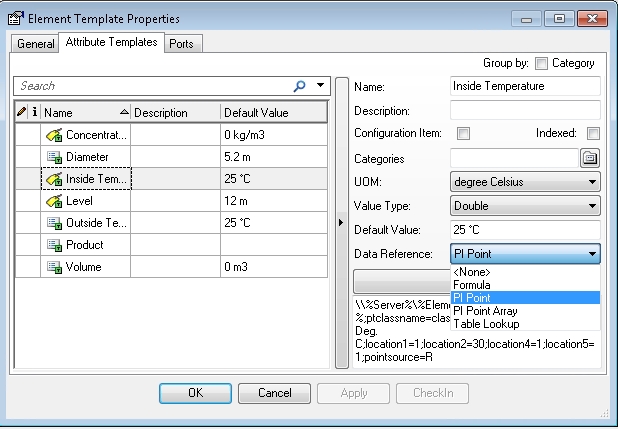The height and width of the screenshot is (429, 618).
Task: Switch to the General tab
Action: coord(36,44)
